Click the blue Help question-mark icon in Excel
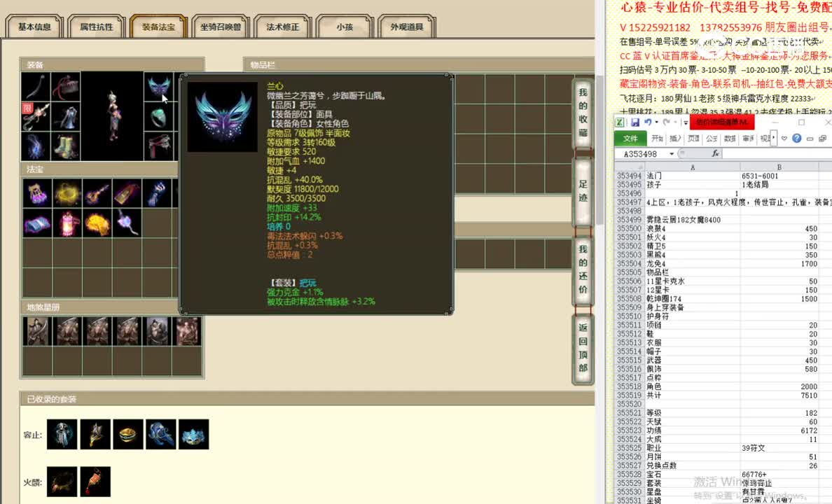 click(x=797, y=137)
